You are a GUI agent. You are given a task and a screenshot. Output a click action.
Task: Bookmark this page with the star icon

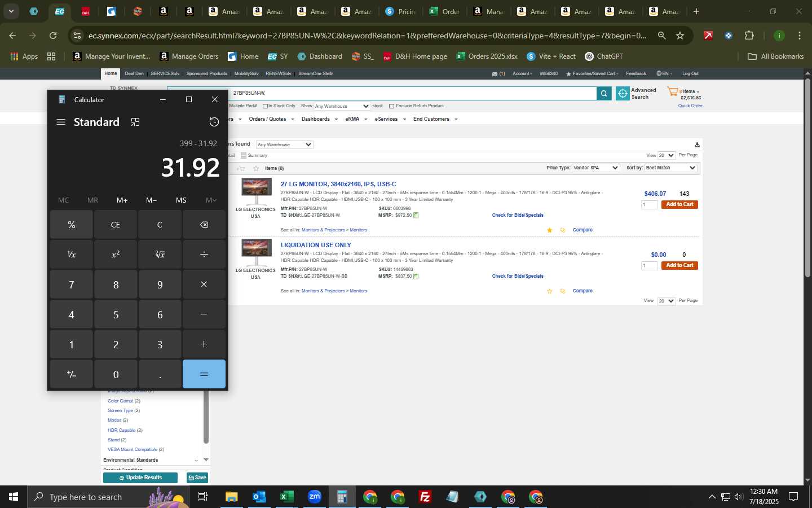point(680,36)
